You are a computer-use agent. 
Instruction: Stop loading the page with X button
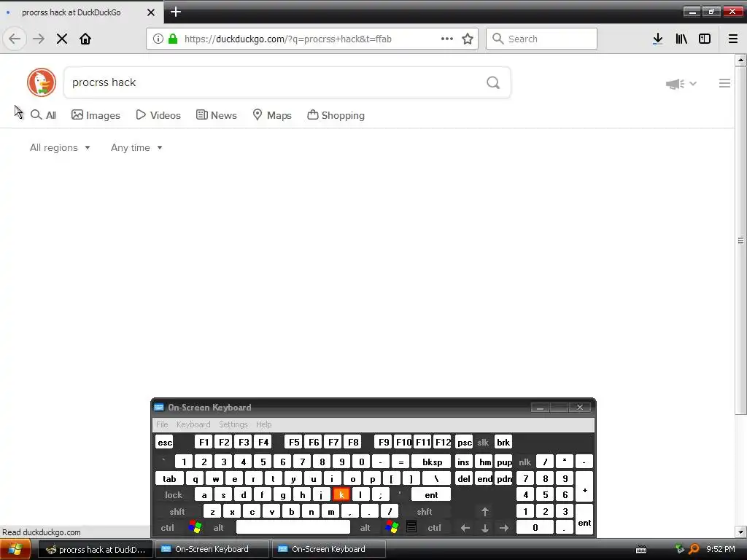coord(62,39)
